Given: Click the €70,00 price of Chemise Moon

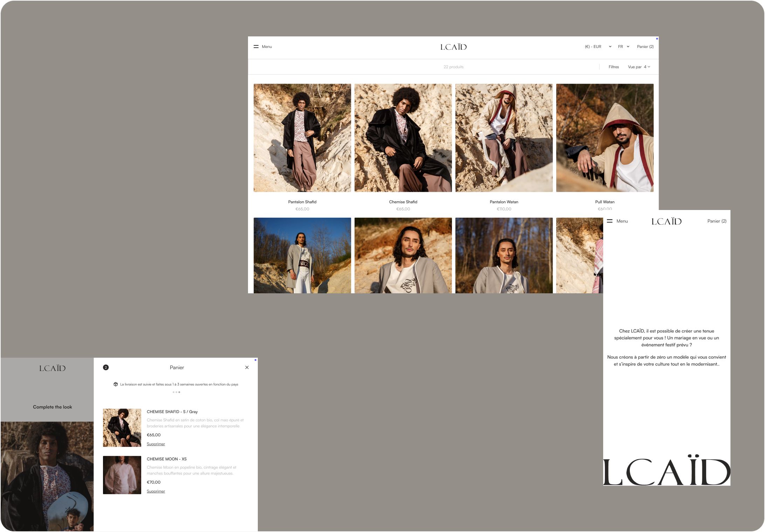Looking at the screenshot, I should tap(154, 482).
